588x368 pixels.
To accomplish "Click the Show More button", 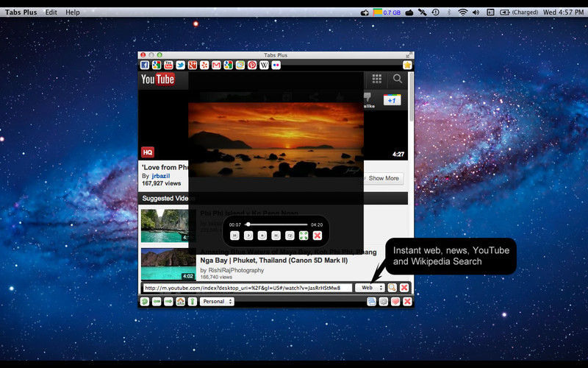I will tap(384, 178).
